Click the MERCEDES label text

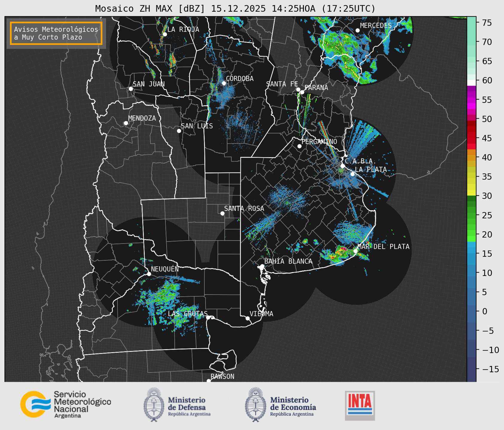(x=376, y=26)
